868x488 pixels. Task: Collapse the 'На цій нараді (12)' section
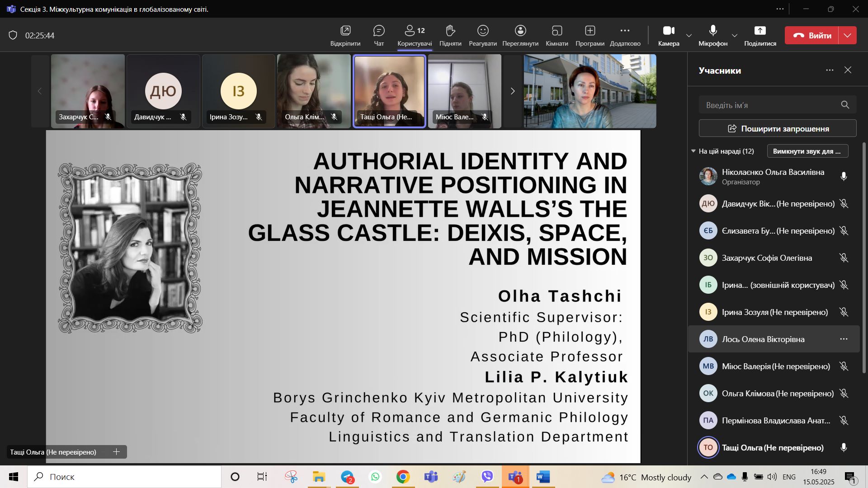tap(693, 151)
